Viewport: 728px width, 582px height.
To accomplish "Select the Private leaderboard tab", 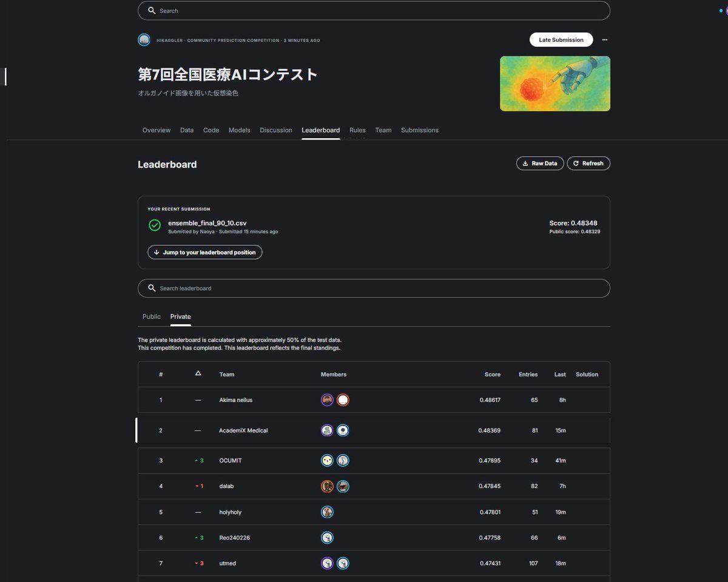I will [x=180, y=316].
